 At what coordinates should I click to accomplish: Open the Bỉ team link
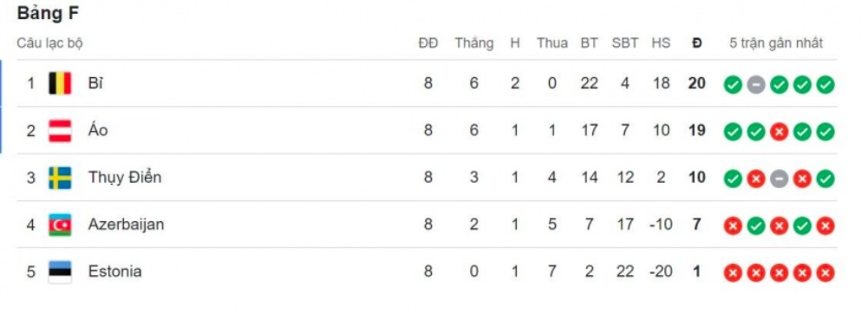(x=95, y=83)
